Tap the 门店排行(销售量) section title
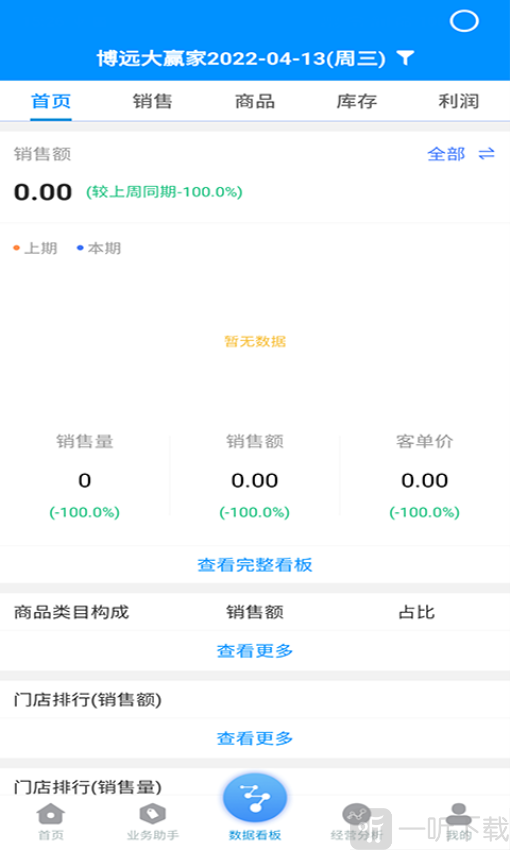This screenshot has height=850, width=510. pos(88,787)
